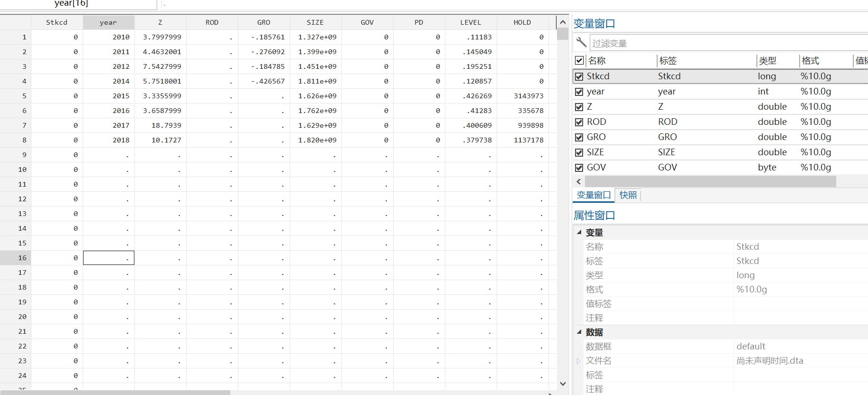Click the vertical scrollbar thumb of the data grid
The width and height of the screenshot is (868, 395).
tap(563, 34)
